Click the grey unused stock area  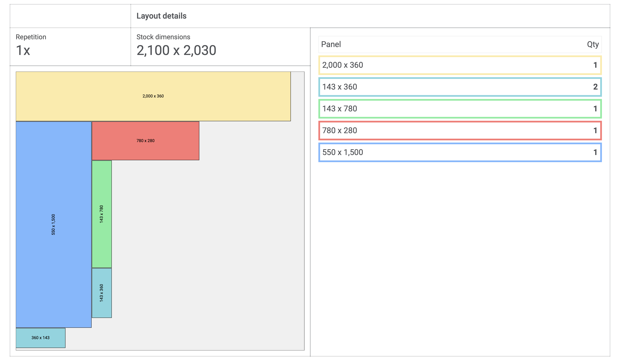[209, 245]
